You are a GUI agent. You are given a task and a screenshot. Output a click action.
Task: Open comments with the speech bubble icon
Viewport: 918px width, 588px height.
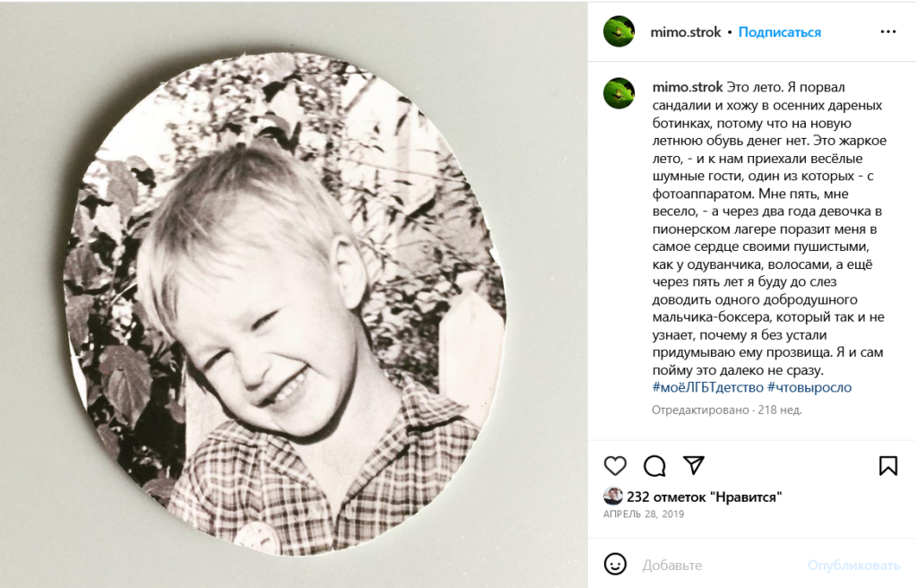[654, 466]
